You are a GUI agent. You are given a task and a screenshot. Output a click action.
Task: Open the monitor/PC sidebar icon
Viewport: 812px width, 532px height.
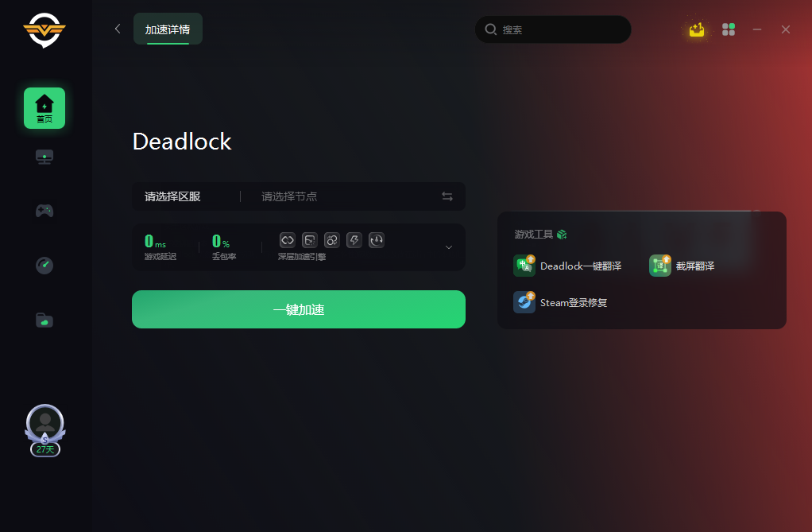[44, 157]
